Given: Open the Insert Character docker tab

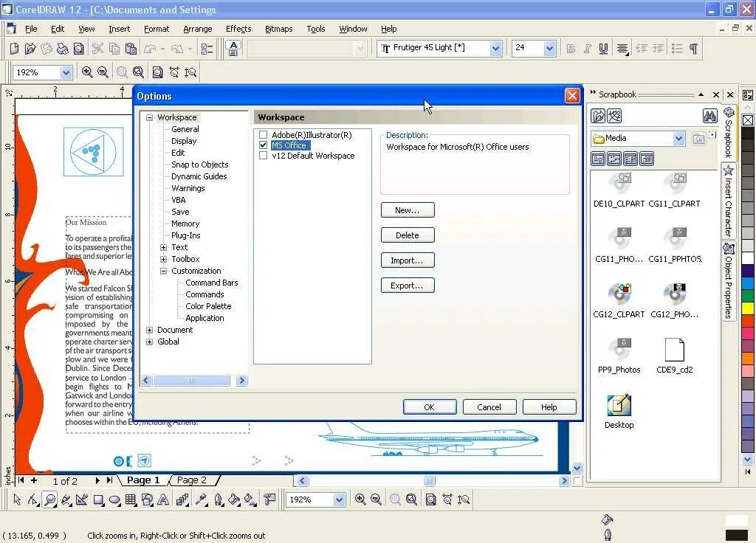Looking at the screenshot, I should 728,201.
